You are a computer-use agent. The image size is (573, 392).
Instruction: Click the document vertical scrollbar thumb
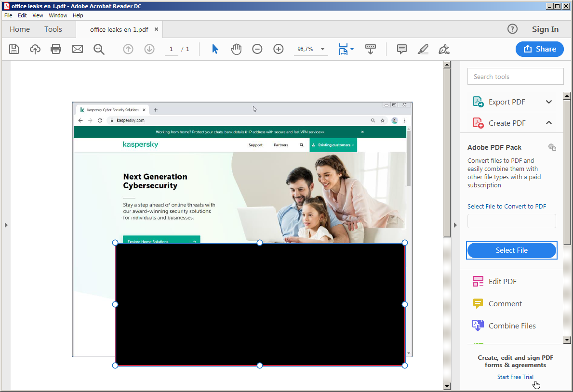coord(447,153)
